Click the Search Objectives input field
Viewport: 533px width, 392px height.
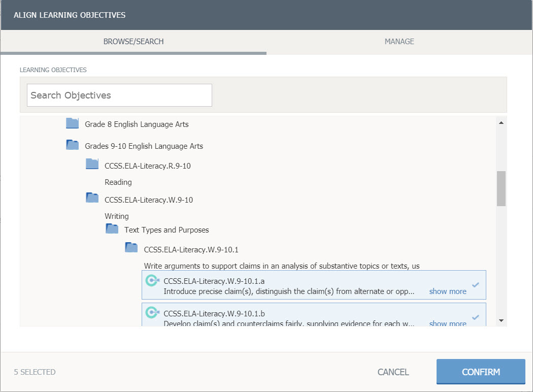point(119,95)
